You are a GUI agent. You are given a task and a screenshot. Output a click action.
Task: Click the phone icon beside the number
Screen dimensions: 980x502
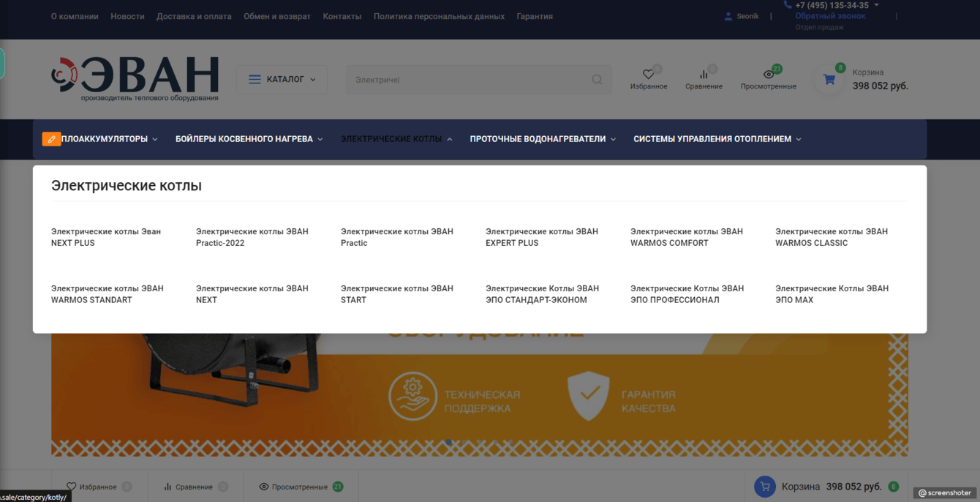788,5
